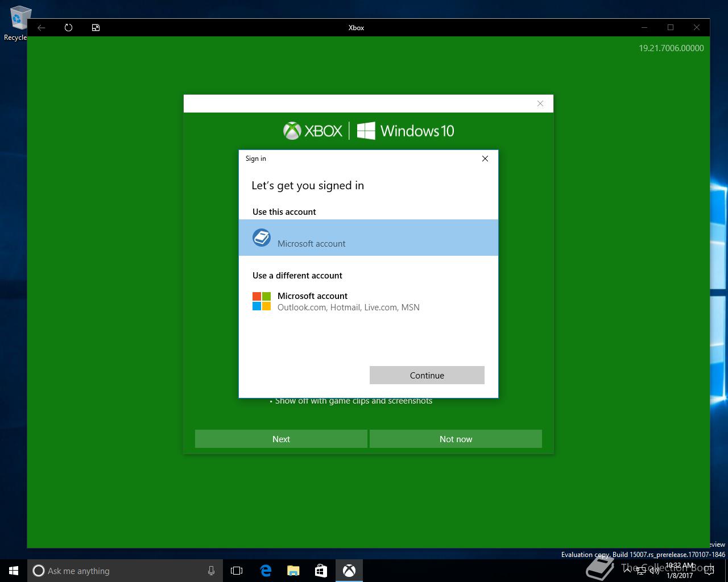Image resolution: width=728 pixels, height=582 pixels.
Task: Click the Xbox logo in the welcome banner
Action: tap(313, 131)
